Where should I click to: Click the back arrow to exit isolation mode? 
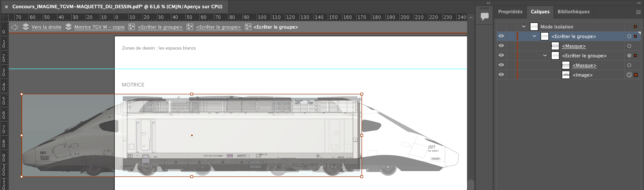point(14,27)
